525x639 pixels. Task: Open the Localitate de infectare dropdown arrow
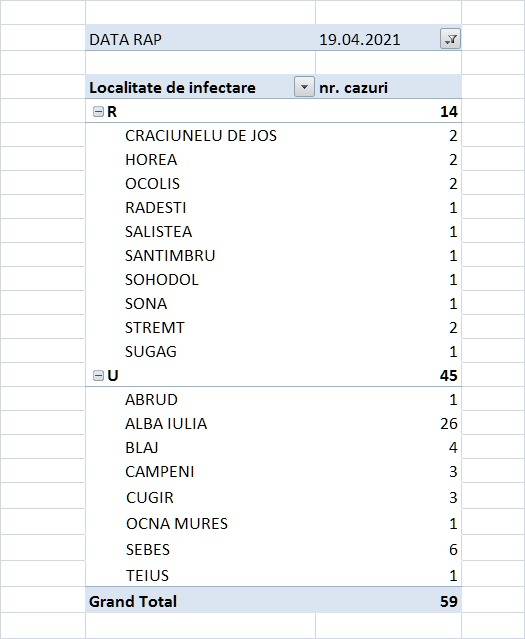[304, 87]
